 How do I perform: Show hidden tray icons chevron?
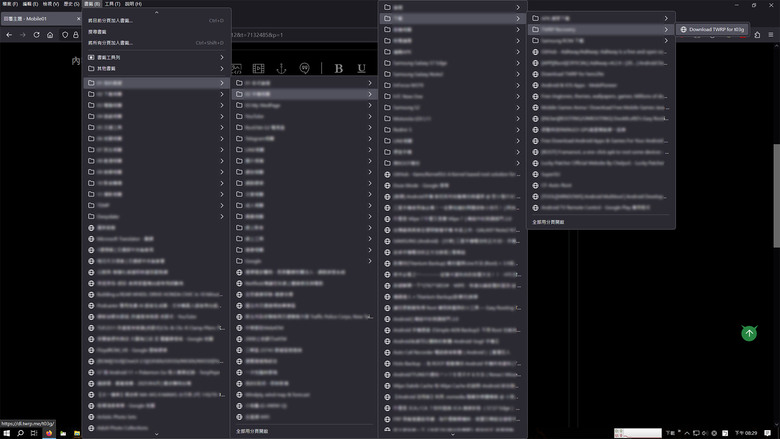687,433
